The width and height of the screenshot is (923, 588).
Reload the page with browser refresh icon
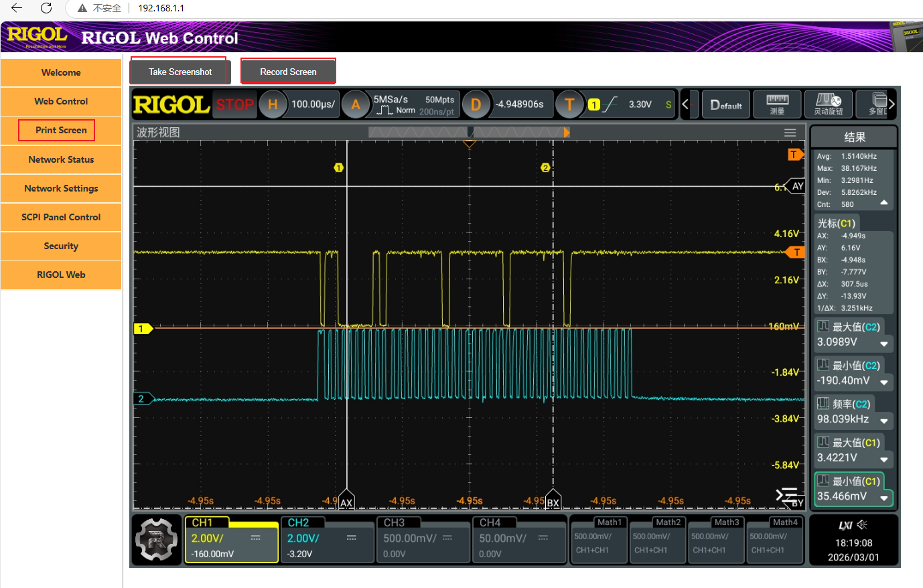[46, 8]
